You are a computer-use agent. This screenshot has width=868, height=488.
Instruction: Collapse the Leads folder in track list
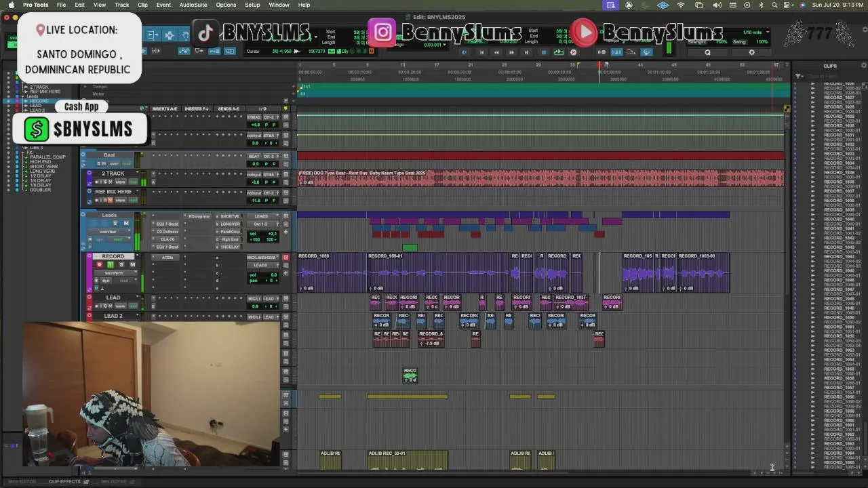click(x=23, y=96)
